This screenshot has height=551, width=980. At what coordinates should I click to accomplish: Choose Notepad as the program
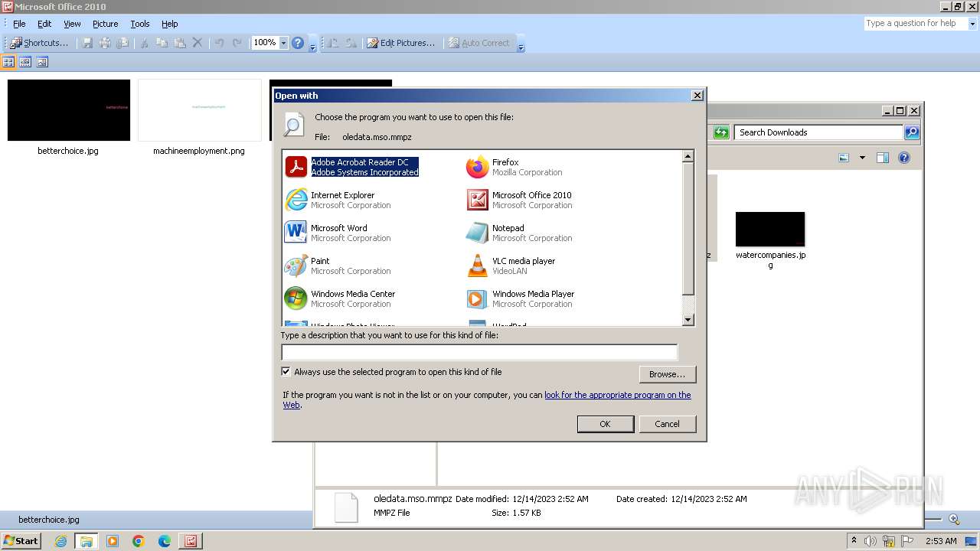(x=519, y=233)
